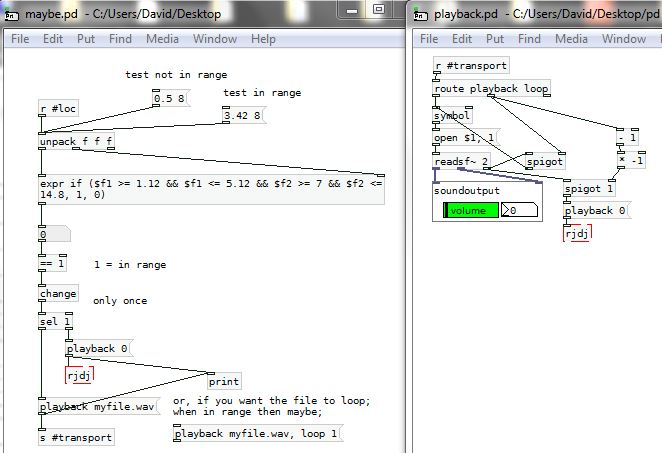Click the volume number box
662x453 pixels.
click(x=520, y=210)
